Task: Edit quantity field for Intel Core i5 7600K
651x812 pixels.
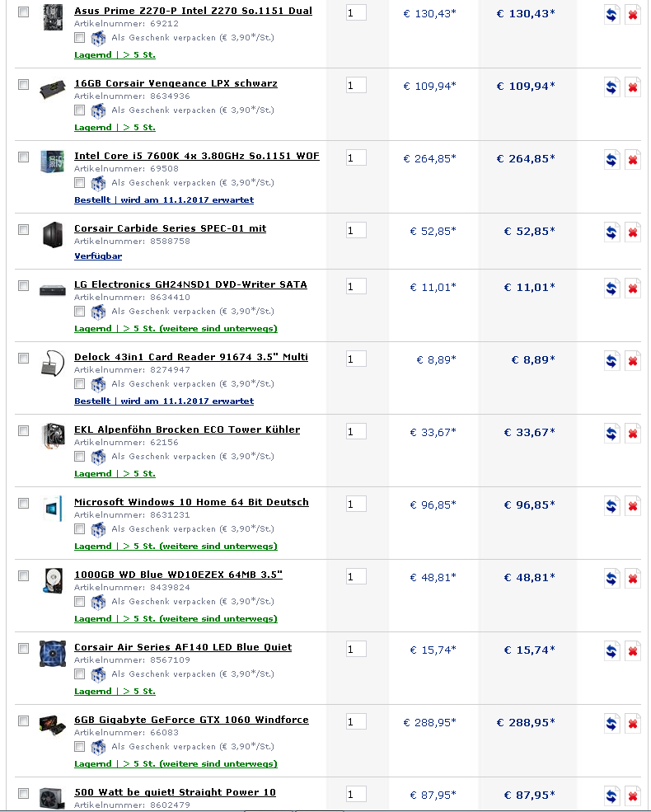Action: pyautogui.click(x=356, y=158)
